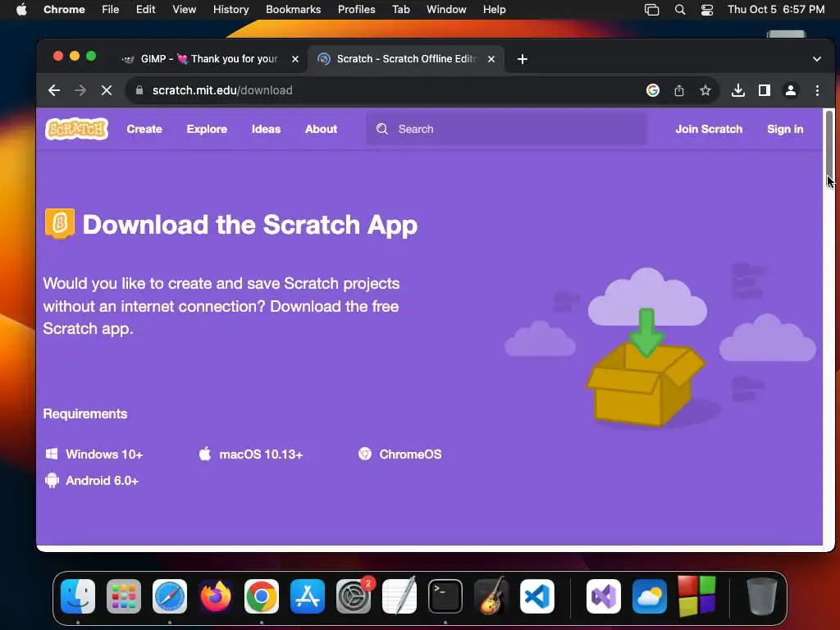Toggle the Chrome side panel icon

[765, 90]
